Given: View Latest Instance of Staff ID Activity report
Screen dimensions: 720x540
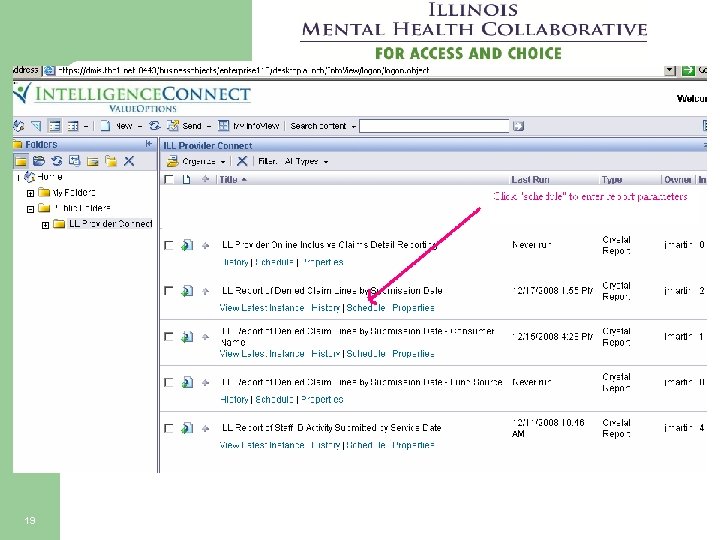Looking at the screenshot, I should [262, 445].
